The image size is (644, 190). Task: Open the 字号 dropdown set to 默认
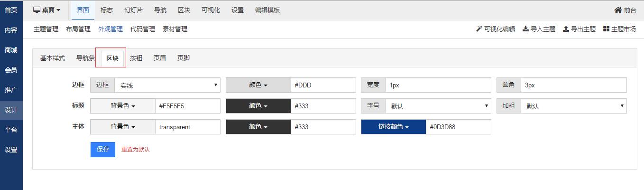(438, 106)
